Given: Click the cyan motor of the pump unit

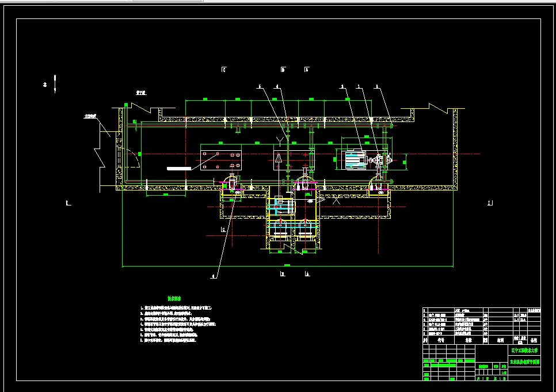Looking at the screenshot, I should (355, 161).
